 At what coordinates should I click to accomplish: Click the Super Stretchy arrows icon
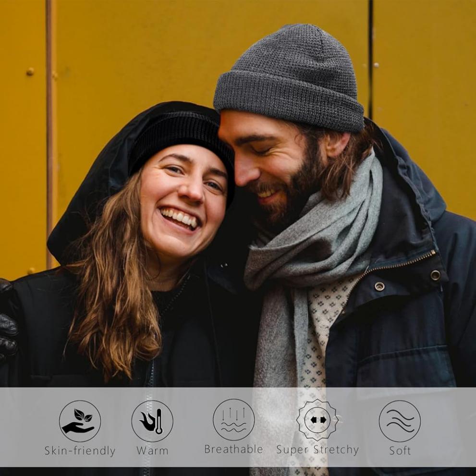point(317,419)
